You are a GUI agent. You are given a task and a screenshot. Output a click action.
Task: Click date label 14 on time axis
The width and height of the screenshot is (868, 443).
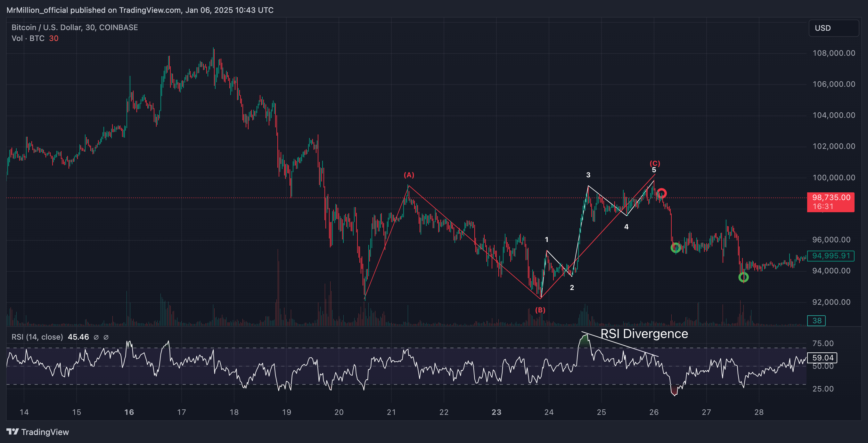(24, 412)
